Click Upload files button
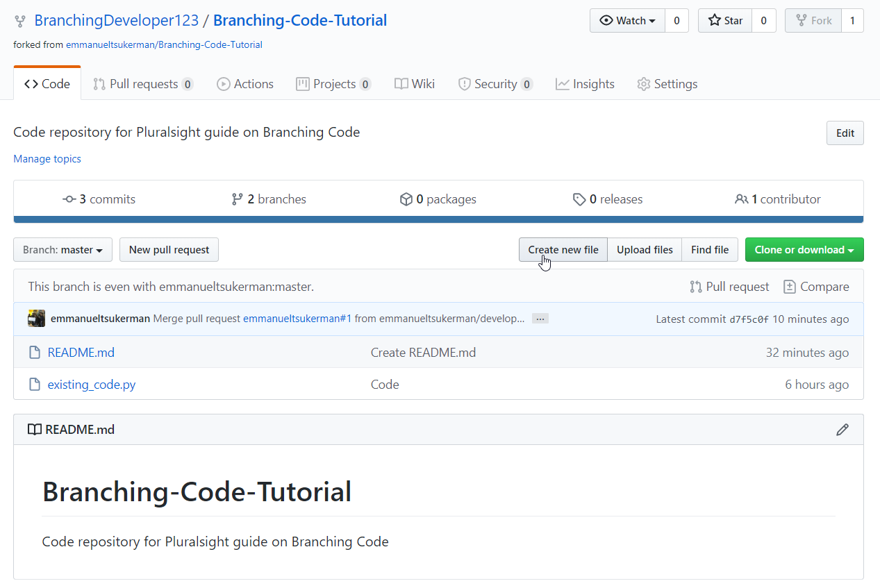 (645, 250)
